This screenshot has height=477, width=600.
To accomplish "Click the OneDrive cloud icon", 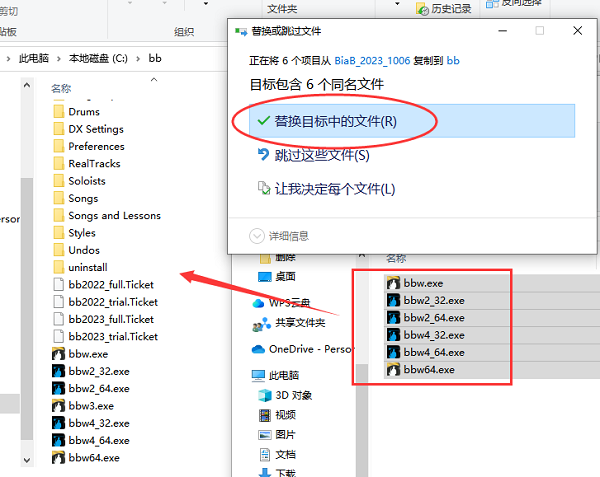I will click(259, 349).
